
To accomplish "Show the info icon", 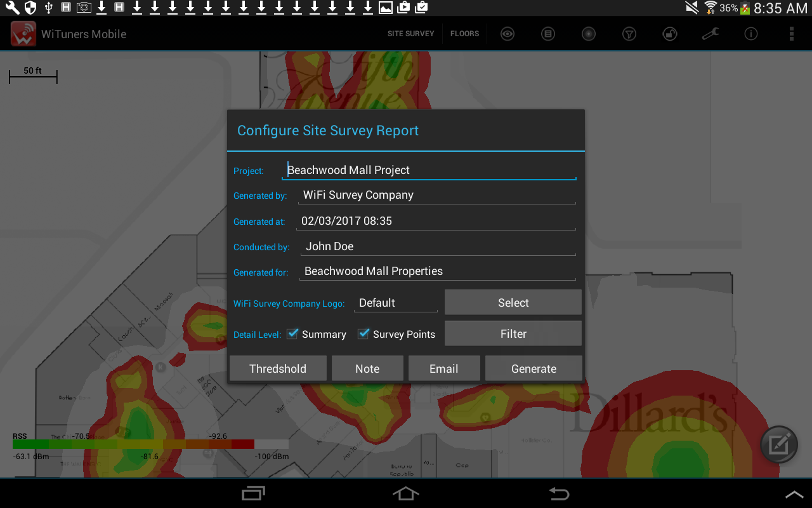I will pos(751,34).
